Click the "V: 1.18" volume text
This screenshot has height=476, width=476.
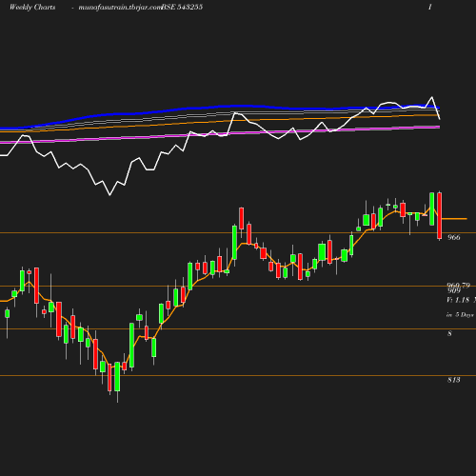(458, 300)
